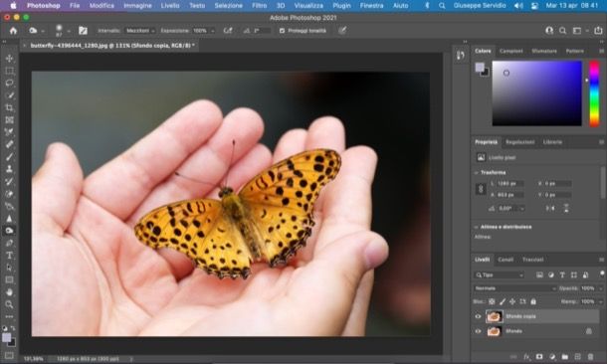Toggle lock image pixels brush icon

tap(503, 301)
